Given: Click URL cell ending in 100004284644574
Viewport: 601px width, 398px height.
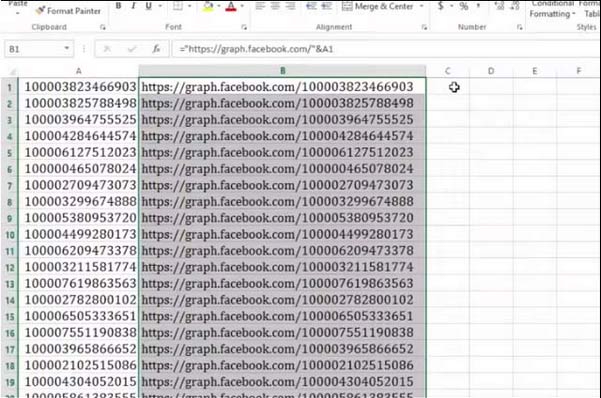Looking at the screenshot, I should 282,136.
